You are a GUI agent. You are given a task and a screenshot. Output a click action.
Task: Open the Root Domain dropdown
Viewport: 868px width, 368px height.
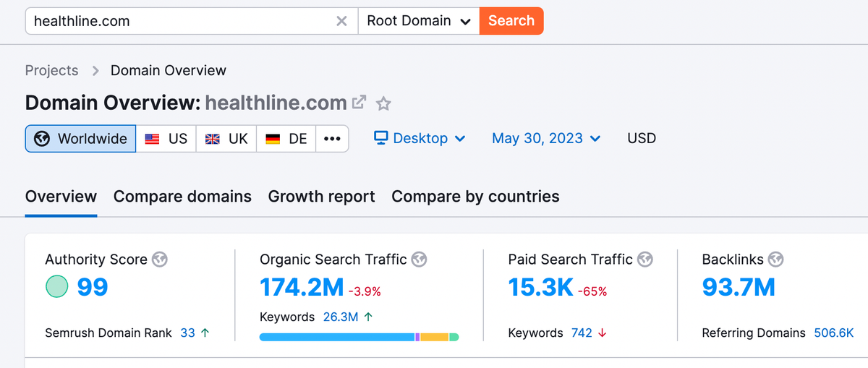click(419, 21)
